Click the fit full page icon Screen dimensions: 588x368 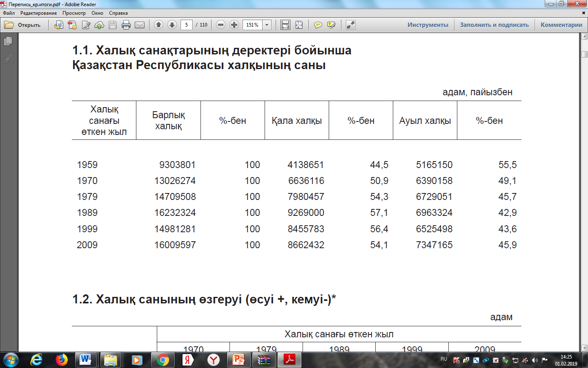(299, 25)
